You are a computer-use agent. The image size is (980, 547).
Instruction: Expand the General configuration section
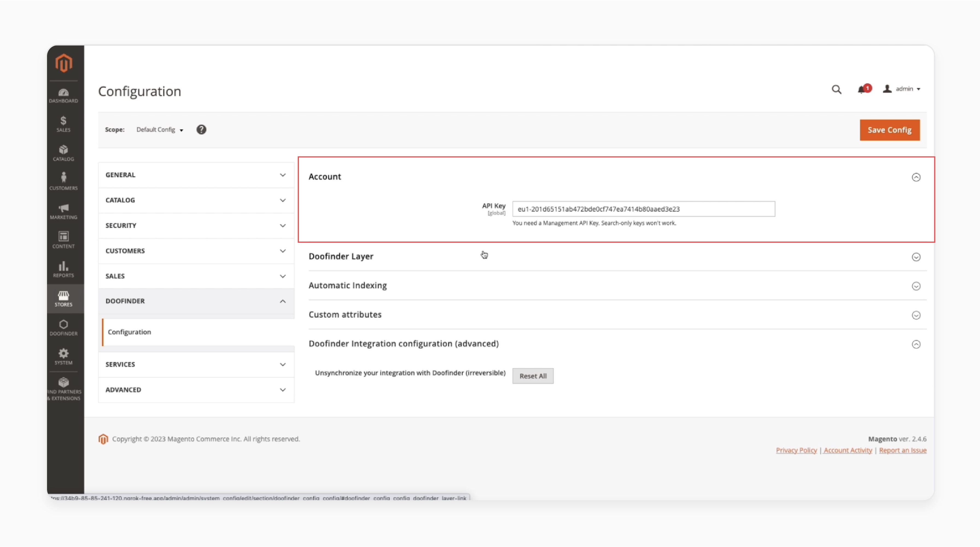tap(196, 175)
